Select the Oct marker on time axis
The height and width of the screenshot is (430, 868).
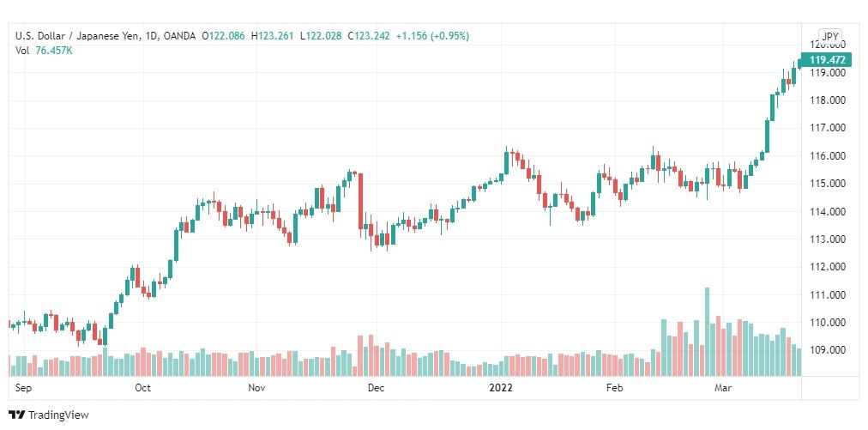pos(143,388)
